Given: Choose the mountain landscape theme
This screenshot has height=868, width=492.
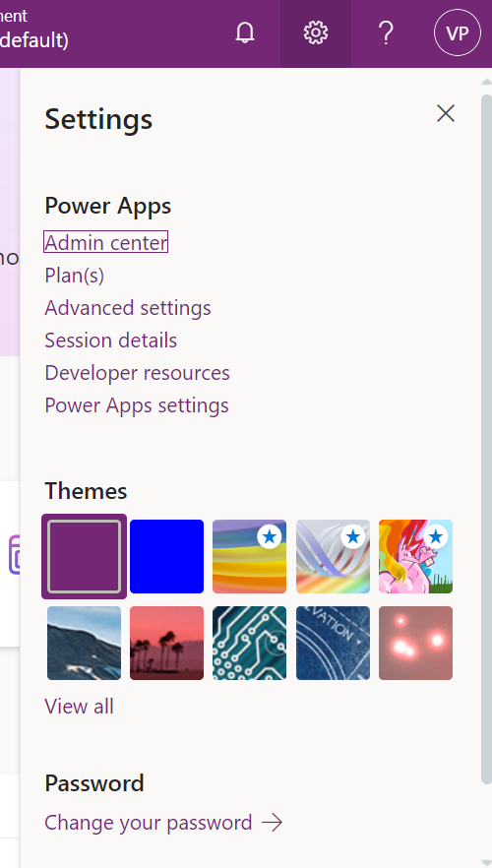Looking at the screenshot, I should pos(84,643).
